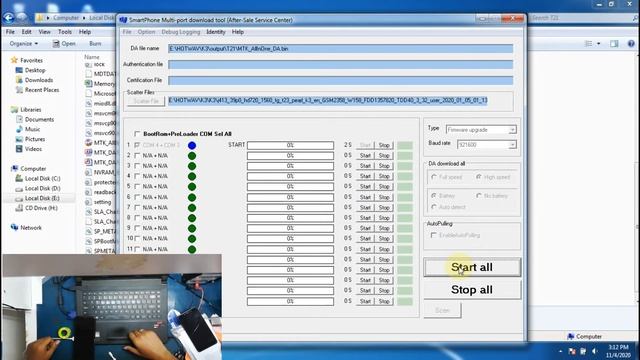Tick the N/A + N/A checkbox in row 2
Viewport: 640px width, 360px height.
click(137, 156)
